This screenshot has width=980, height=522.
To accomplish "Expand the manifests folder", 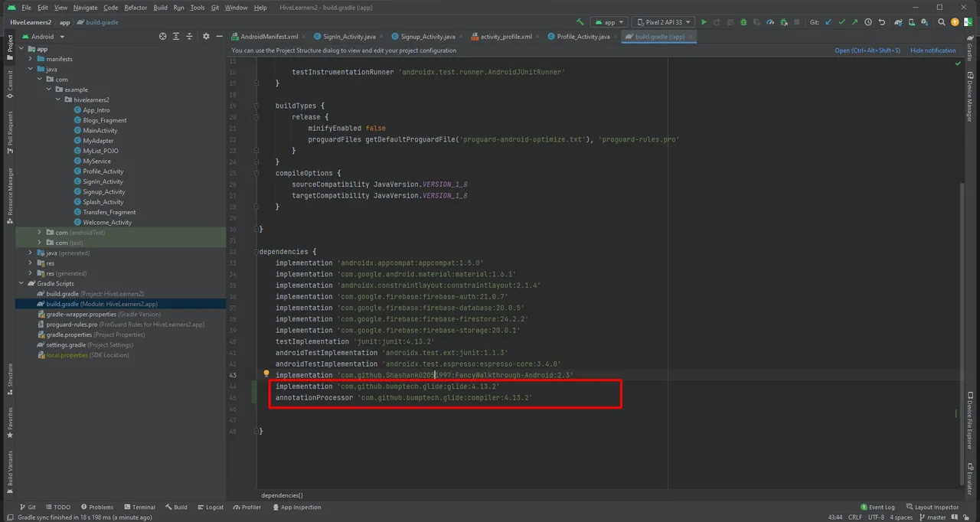I will [31, 59].
